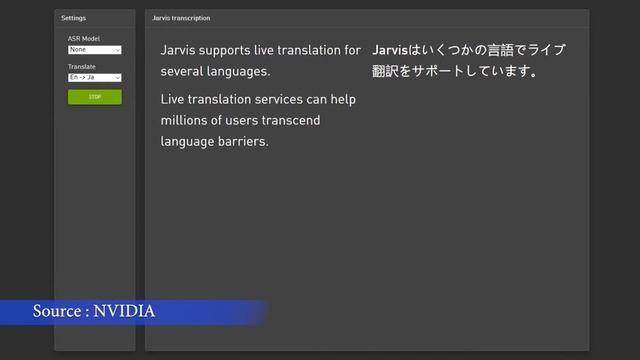Open the ASR Model dropdown set to None
This screenshot has height=360, width=640.
[95, 50]
